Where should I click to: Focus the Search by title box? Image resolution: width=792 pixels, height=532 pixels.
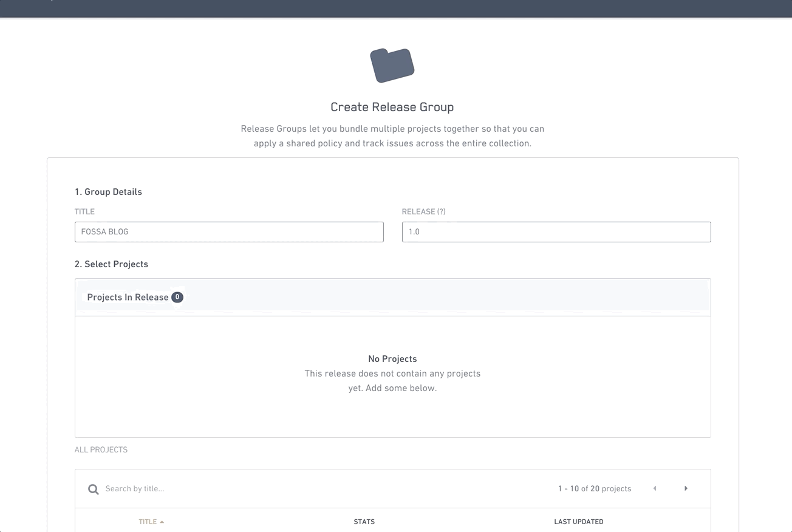[x=243, y=489]
